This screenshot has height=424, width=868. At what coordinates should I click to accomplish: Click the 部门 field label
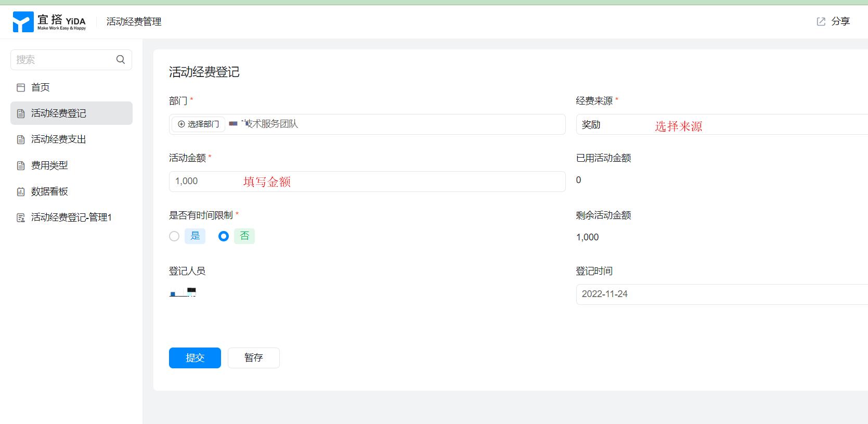click(178, 101)
